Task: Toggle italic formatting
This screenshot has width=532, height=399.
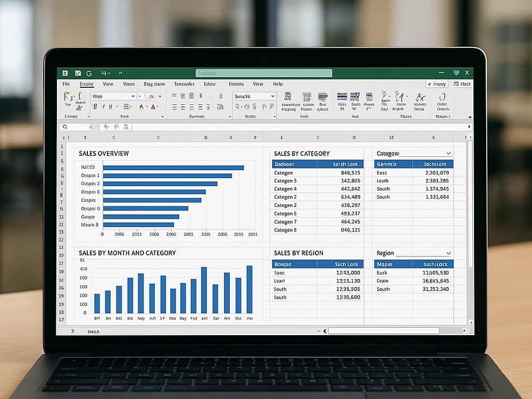Action: pos(103,106)
